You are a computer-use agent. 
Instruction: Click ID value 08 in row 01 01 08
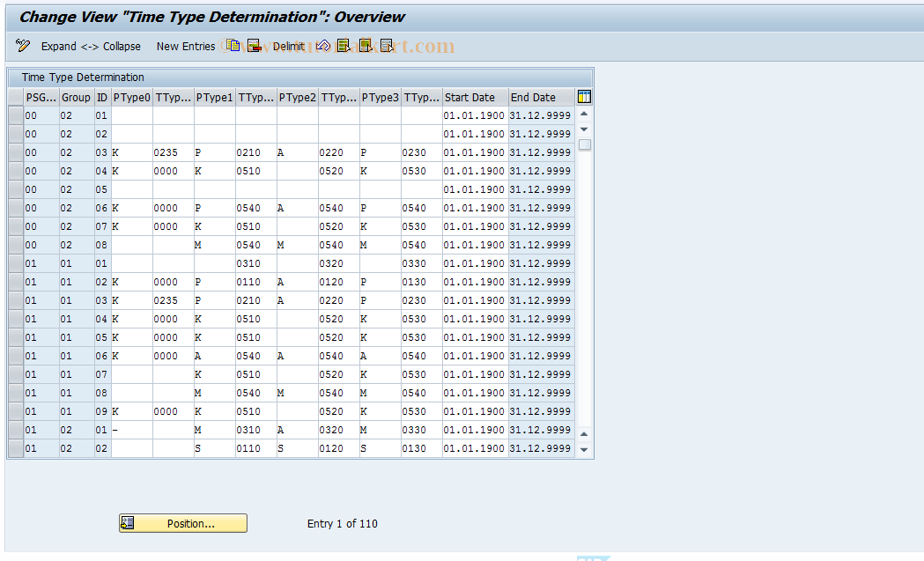tap(102, 393)
